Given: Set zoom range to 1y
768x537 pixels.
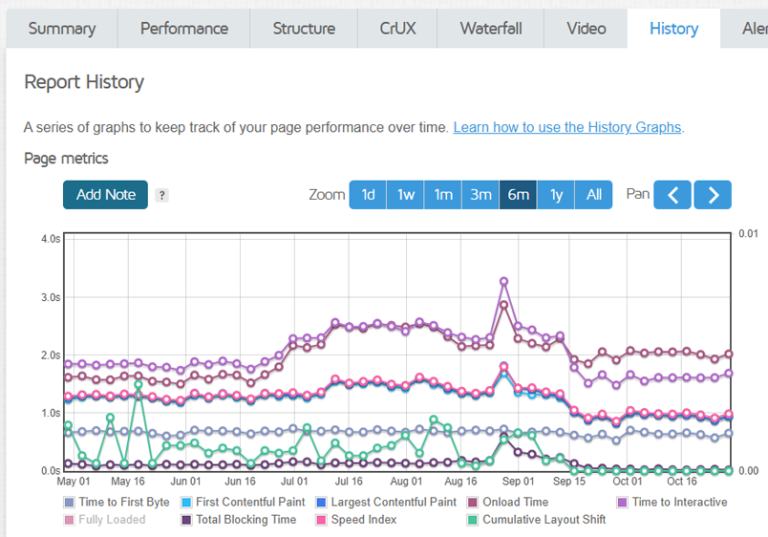Looking at the screenshot, I should pos(556,195).
